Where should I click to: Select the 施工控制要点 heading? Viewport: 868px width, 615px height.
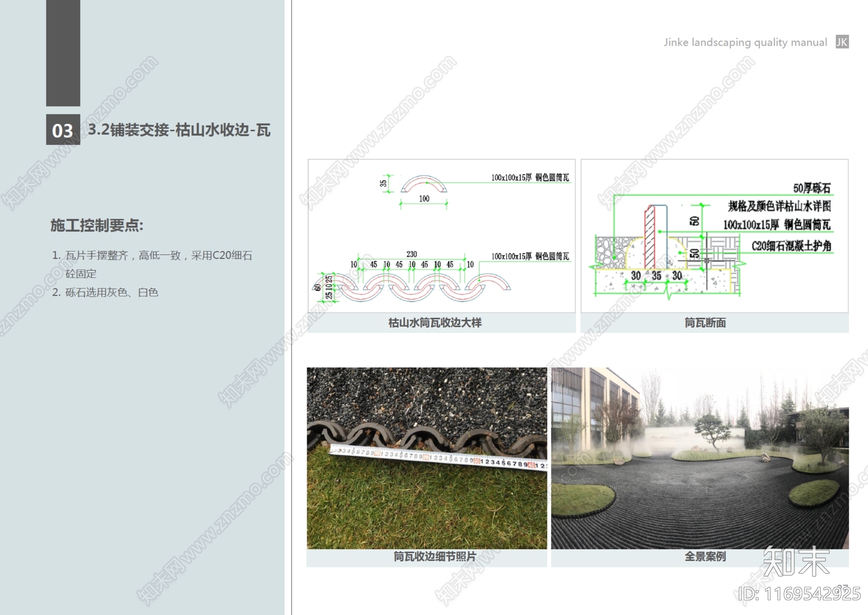(x=97, y=225)
